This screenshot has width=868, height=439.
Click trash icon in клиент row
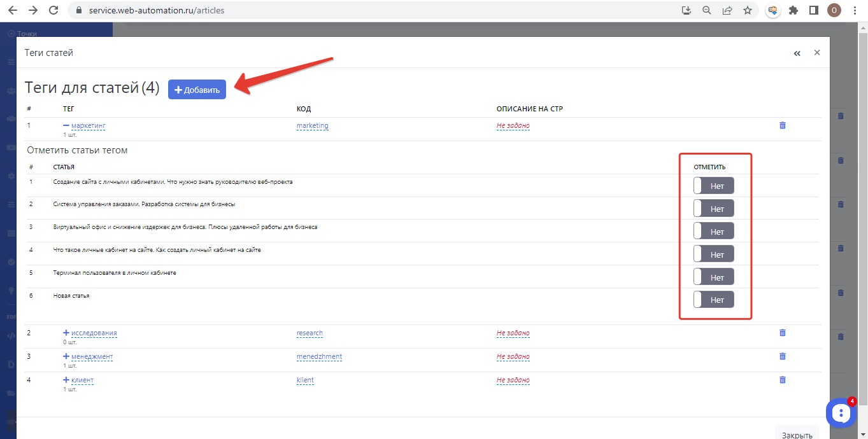pos(782,380)
